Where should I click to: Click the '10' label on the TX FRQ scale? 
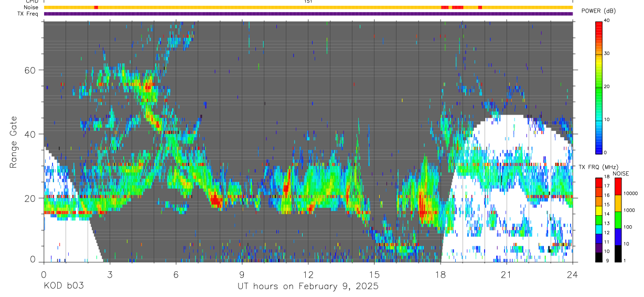pos(607,251)
